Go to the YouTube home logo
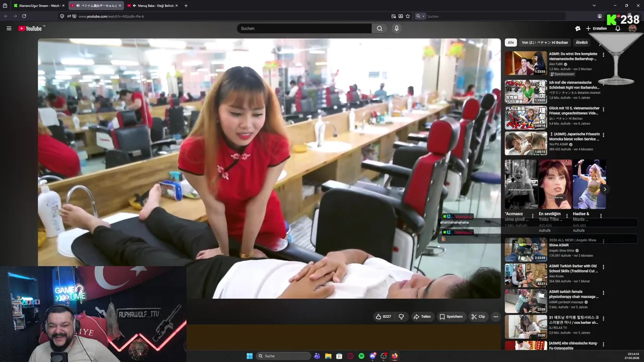Image resolution: width=644 pixels, height=362 pixels. [31, 29]
